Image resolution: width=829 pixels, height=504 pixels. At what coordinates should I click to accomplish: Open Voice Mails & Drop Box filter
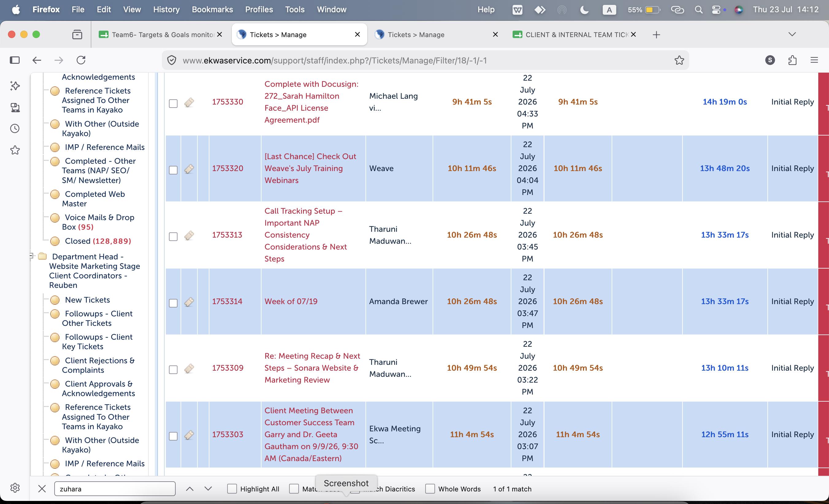(x=98, y=222)
